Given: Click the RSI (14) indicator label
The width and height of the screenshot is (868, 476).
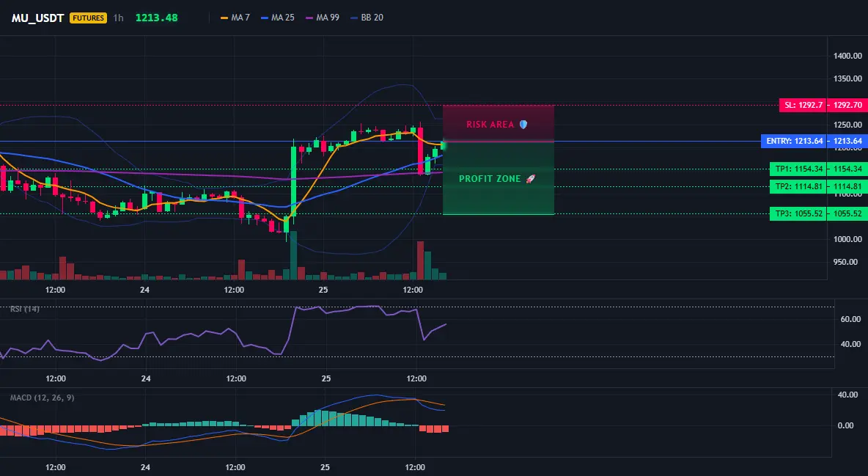Looking at the screenshot, I should coord(25,309).
